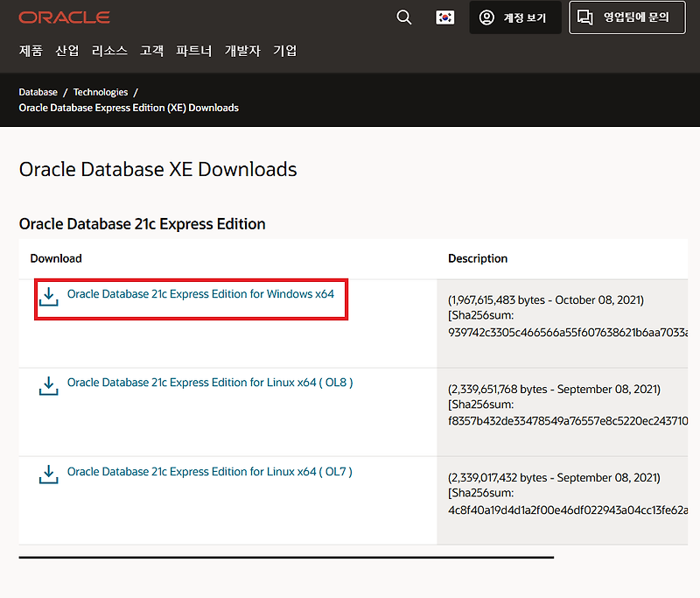
Task: Open the Technologies breadcrumb link
Action: pyautogui.click(x=100, y=91)
